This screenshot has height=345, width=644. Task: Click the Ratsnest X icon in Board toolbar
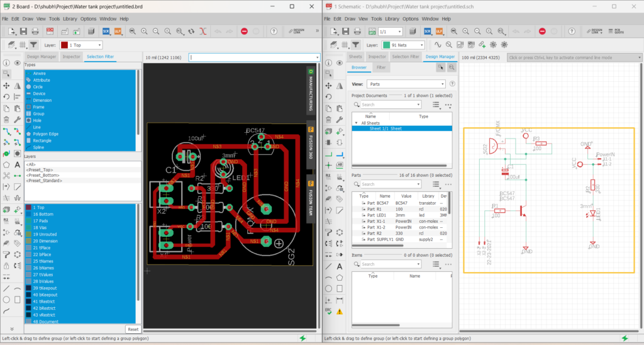pyautogui.click(x=203, y=31)
